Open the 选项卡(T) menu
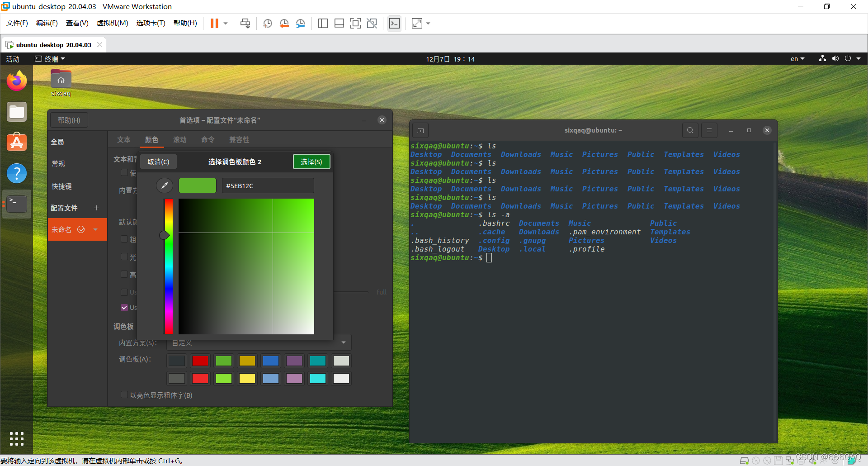Viewport: 868px width, 466px height. coord(151,23)
